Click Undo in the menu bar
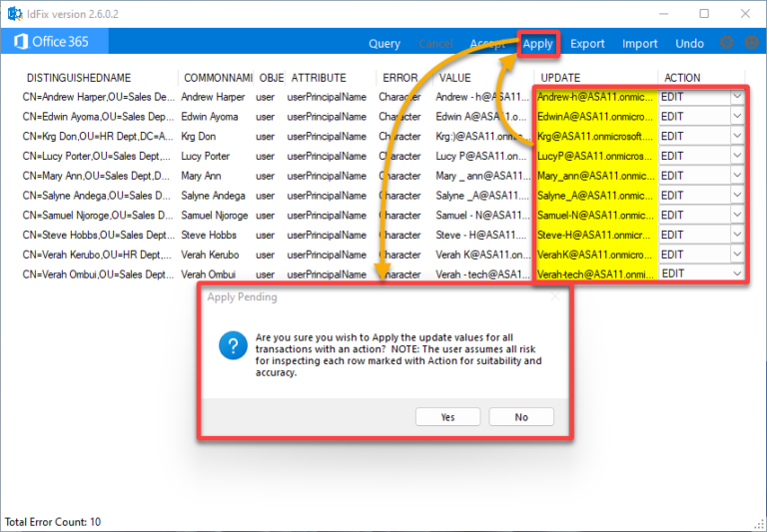 [x=689, y=44]
